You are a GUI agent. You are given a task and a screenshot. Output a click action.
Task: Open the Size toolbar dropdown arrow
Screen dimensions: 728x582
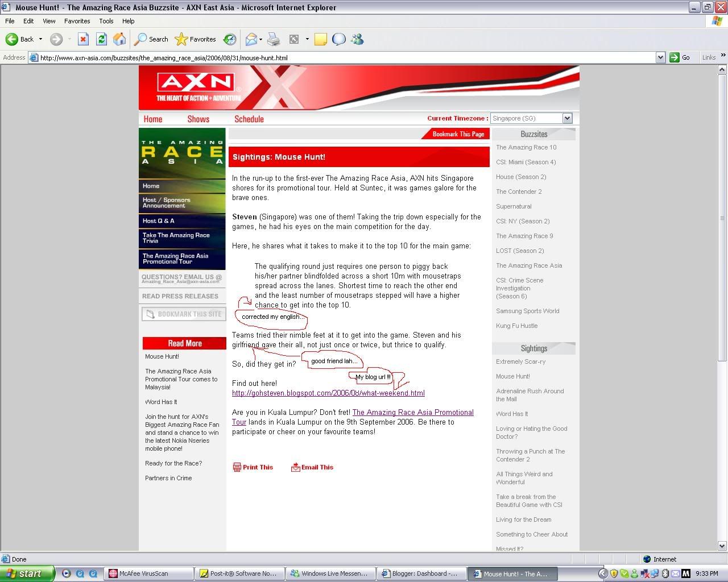point(307,39)
